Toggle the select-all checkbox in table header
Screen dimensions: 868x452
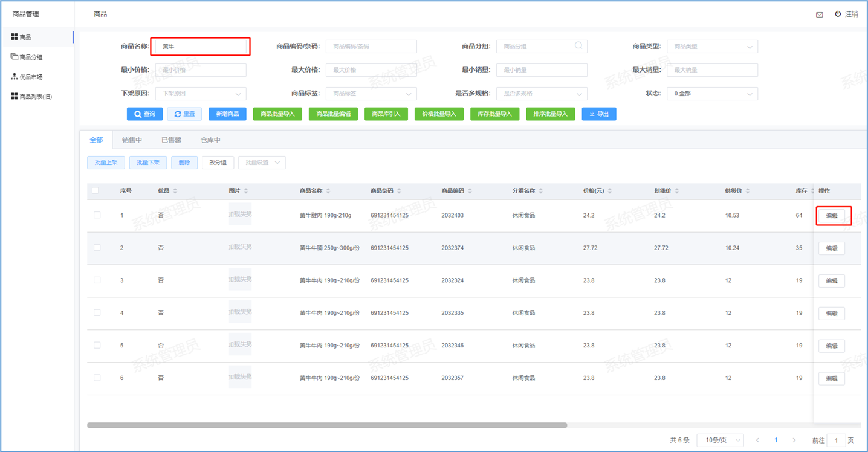(x=96, y=191)
